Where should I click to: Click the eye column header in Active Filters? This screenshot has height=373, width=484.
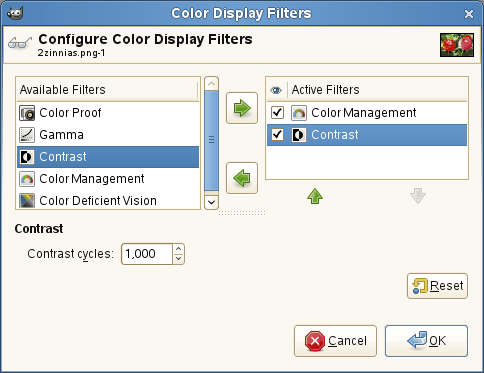(x=276, y=90)
